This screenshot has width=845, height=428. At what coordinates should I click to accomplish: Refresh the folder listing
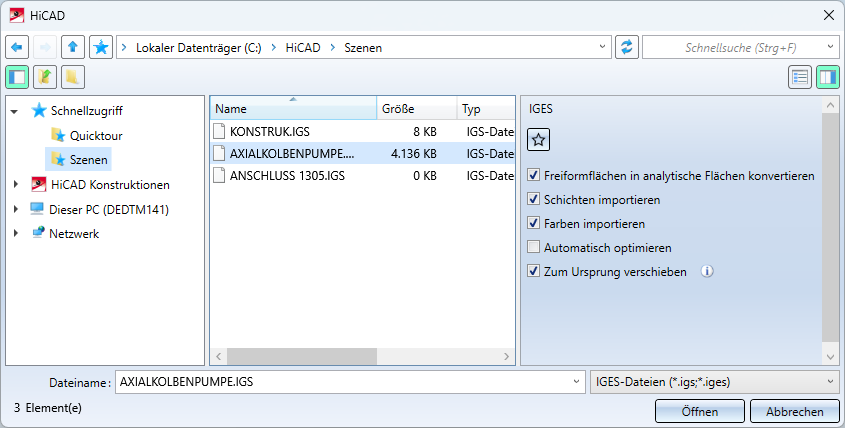627,47
